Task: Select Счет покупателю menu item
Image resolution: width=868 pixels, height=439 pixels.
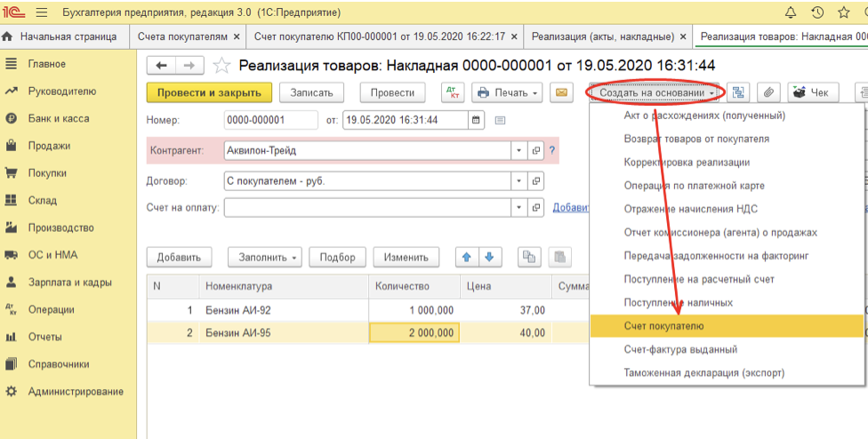Action: click(x=663, y=326)
